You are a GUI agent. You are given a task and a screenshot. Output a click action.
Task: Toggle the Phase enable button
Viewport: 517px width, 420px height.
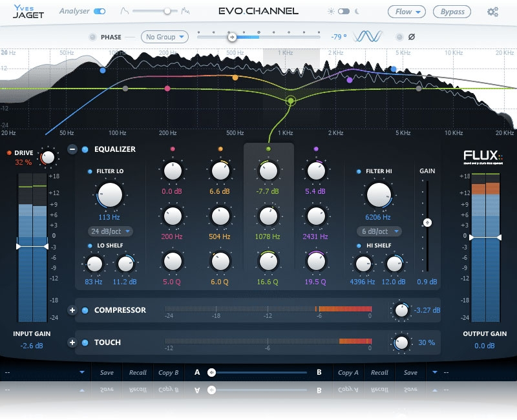tap(92, 37)
